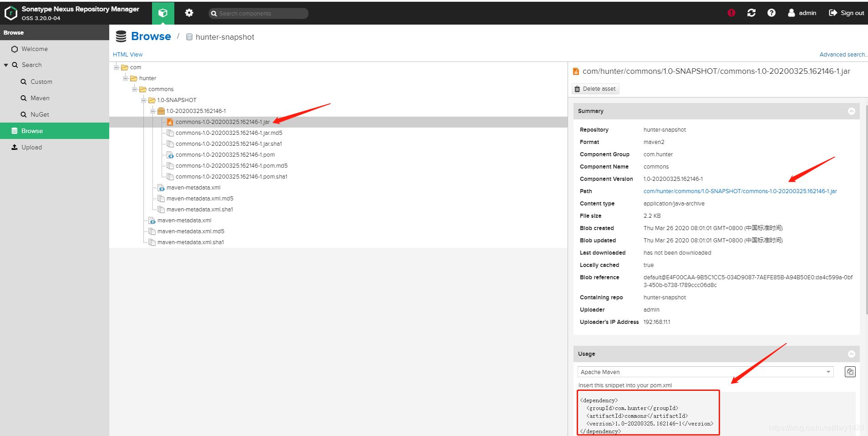Click the Nexus Repository Manager logo
Viewport: 868px width, 436px height.
11,13
